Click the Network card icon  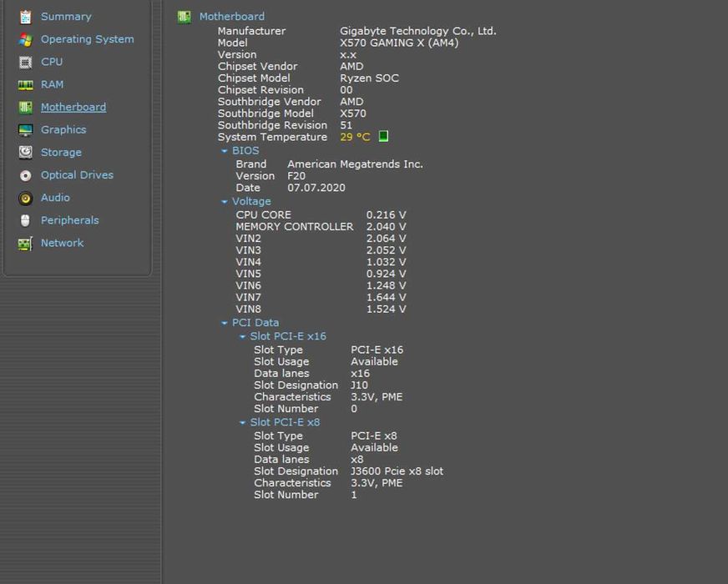coord(26,244)
